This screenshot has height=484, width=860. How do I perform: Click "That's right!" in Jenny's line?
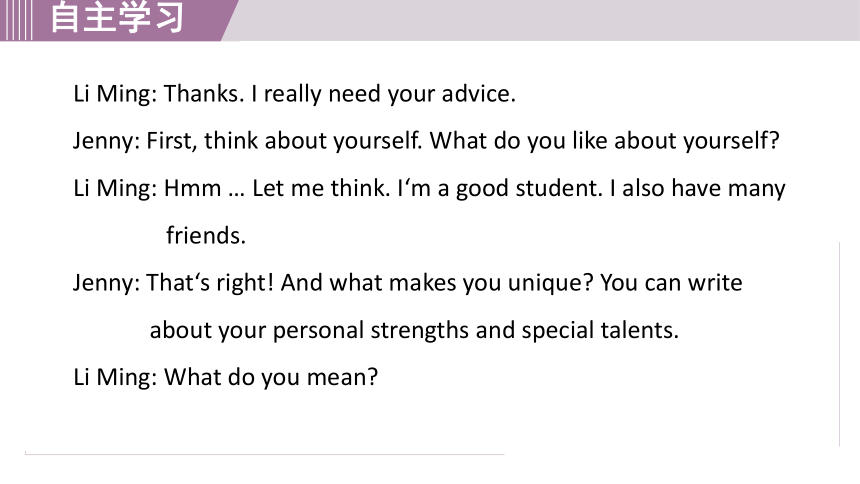(210, 283)
